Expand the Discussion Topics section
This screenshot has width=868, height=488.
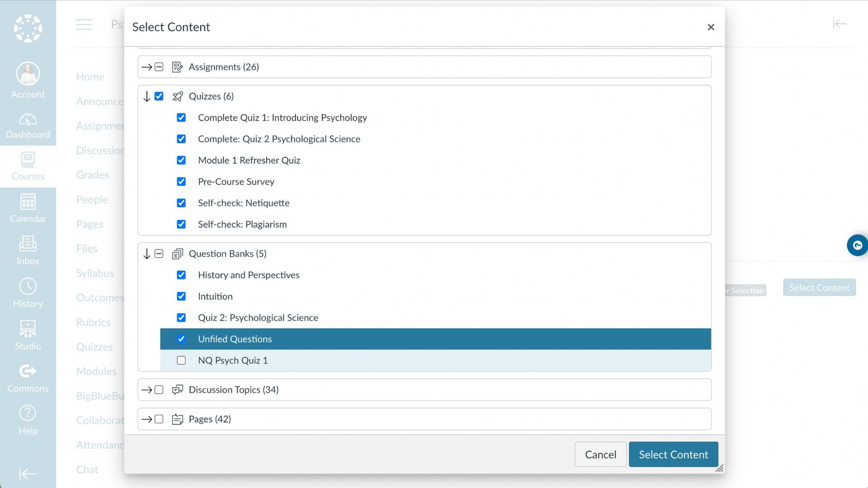(x=146, y=389)
